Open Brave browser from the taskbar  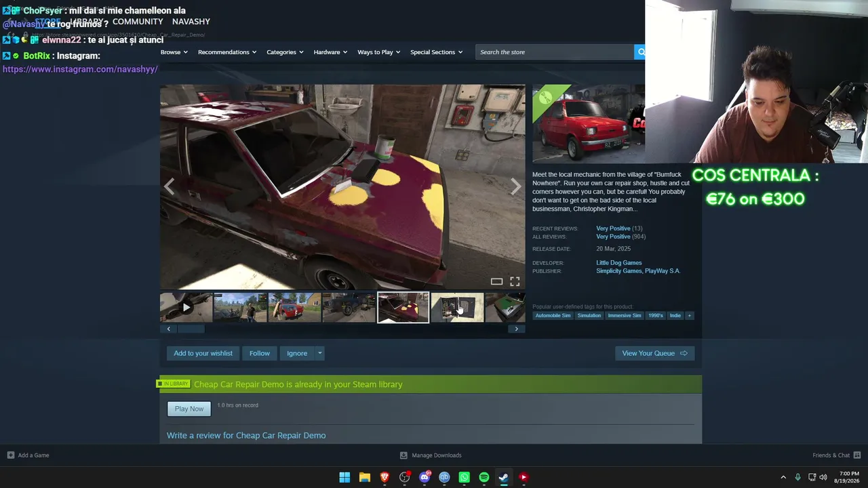coord(384,477)
